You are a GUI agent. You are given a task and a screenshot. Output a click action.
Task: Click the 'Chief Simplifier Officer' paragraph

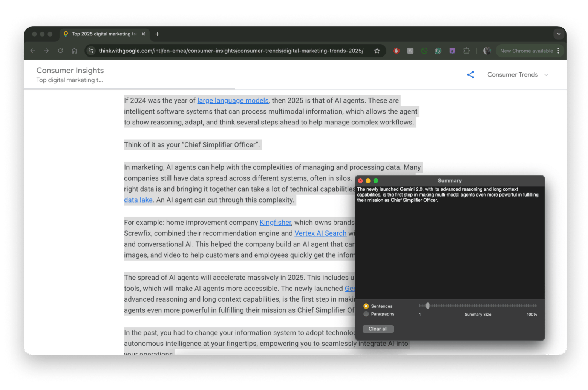(192, 144)
